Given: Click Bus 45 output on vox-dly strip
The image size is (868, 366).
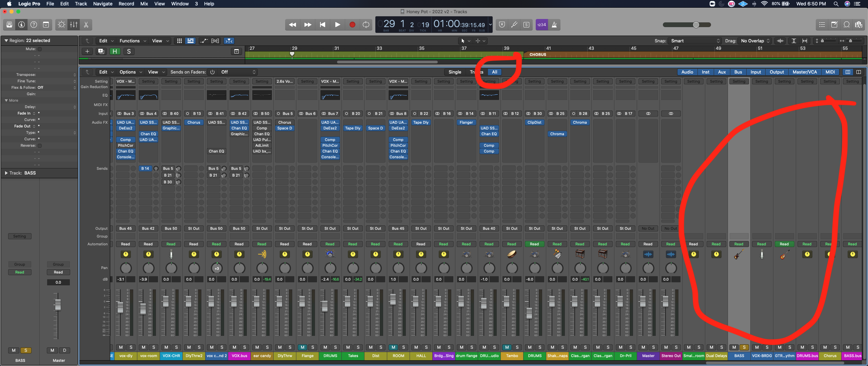Looking at the screenshot, I should [125, 229].
